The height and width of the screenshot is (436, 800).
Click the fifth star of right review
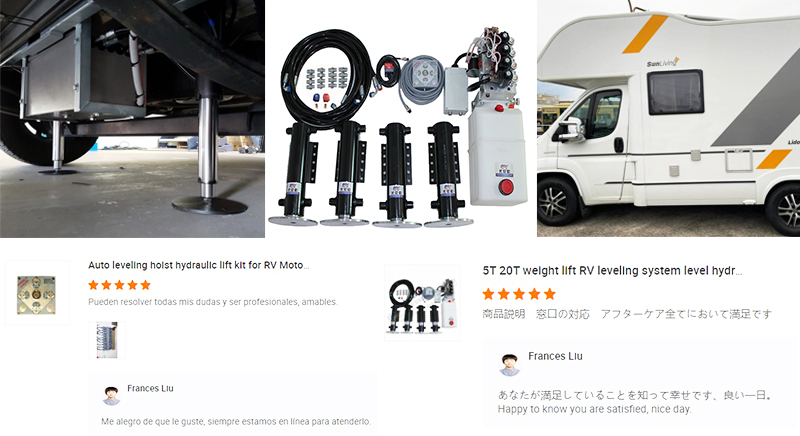[549, 294]
